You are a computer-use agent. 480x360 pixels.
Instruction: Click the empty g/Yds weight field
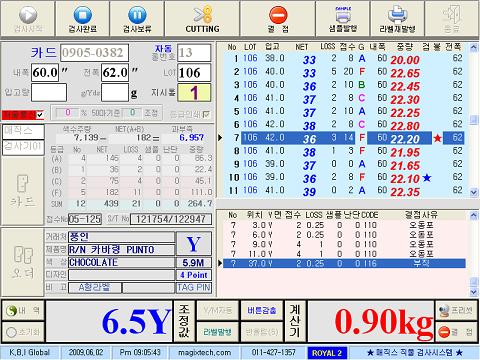[x=115, y=92]
